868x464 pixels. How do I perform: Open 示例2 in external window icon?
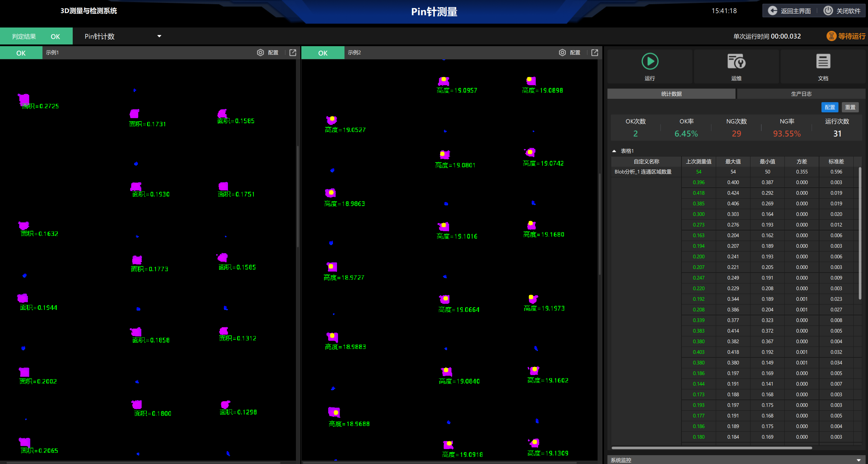595,53
